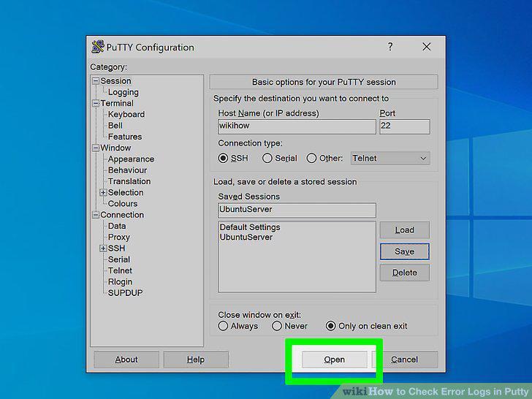Click the Save session button
The image size is (532, 399).
pyautogui.click(x=405, y=251)
